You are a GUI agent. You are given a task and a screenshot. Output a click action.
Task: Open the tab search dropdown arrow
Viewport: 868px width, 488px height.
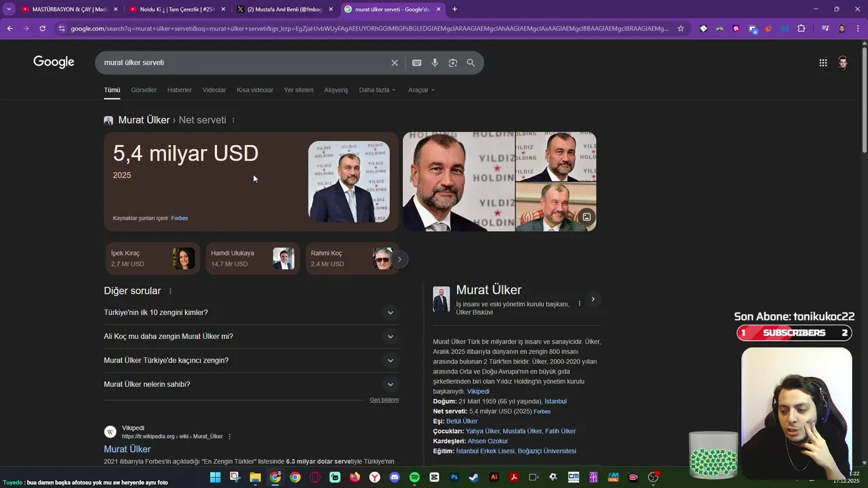tap(9, 9)
